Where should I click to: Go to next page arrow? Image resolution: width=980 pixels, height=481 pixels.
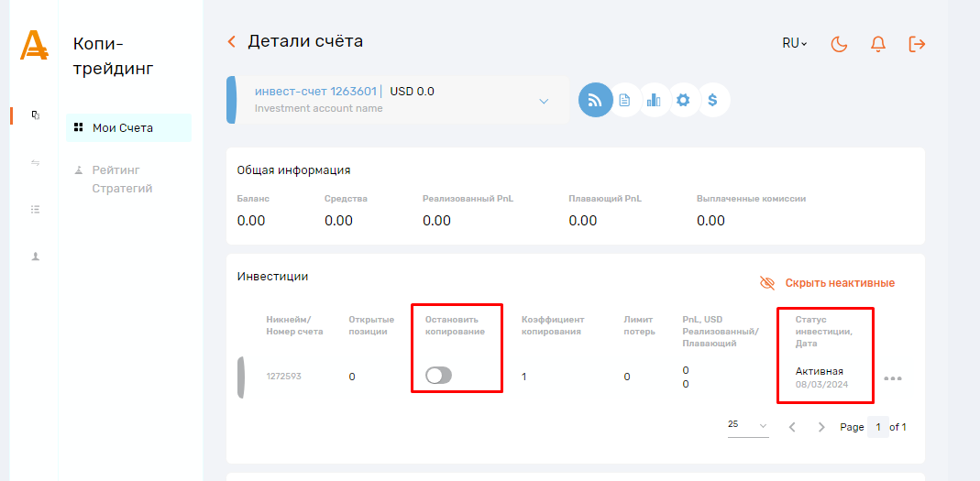[821, 427]
